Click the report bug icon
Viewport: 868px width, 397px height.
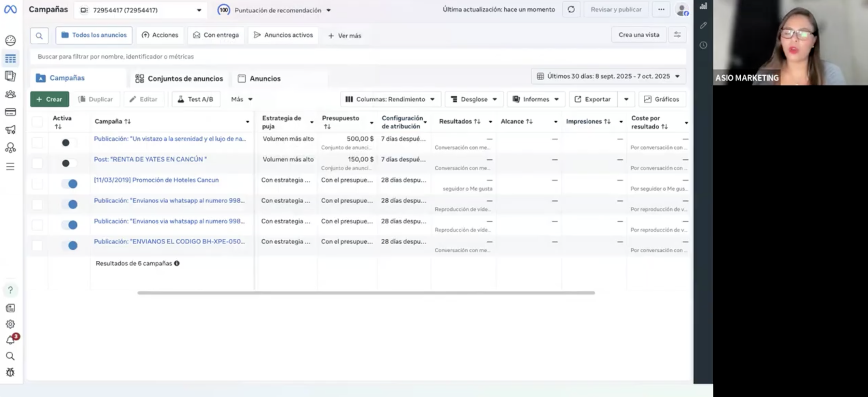pyautogui.click(x=10, y=372)
